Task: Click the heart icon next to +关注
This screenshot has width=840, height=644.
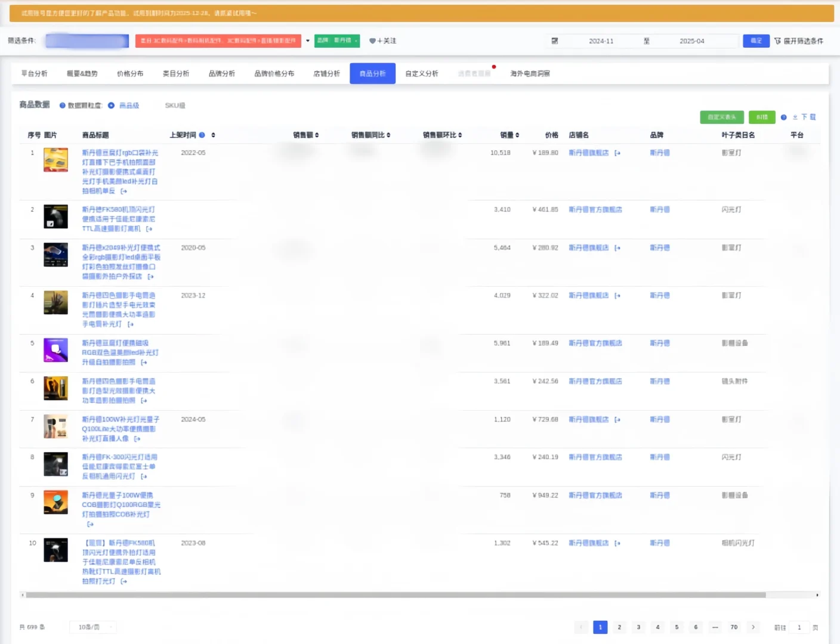Action: click(372, 41)
